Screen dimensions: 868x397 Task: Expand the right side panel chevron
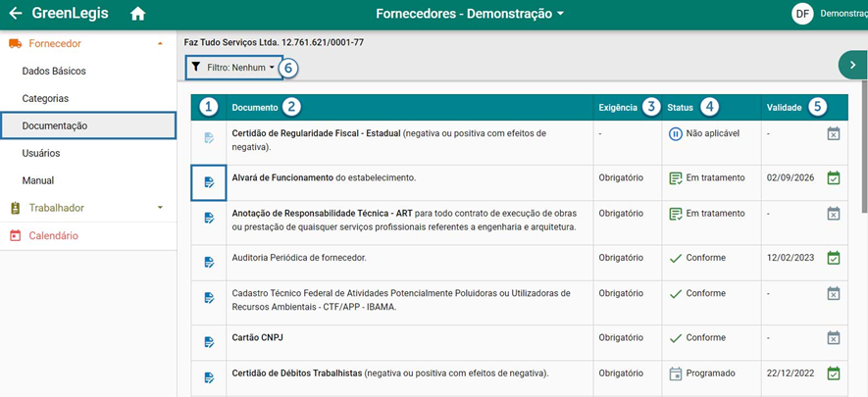point(853,66)
